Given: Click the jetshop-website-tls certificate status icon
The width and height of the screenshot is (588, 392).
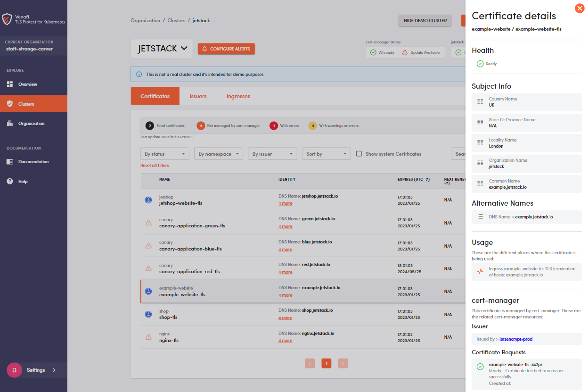Looking at the screenshot, I should click(x=148, y=200).
